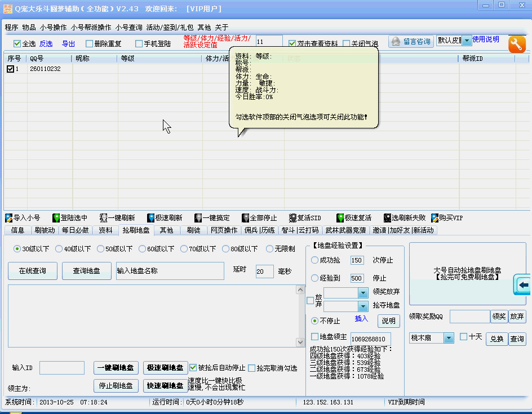Enable the 抢完取消勾选 checkbox

click(252, 368)
